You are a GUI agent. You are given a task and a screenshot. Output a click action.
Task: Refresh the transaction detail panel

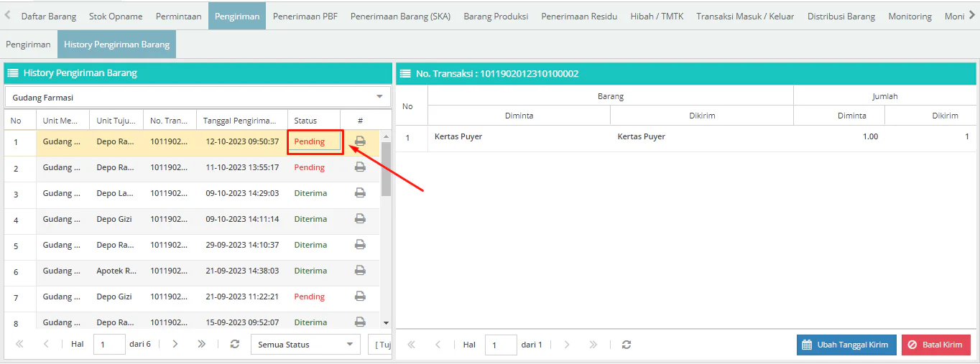coord(627,345)
